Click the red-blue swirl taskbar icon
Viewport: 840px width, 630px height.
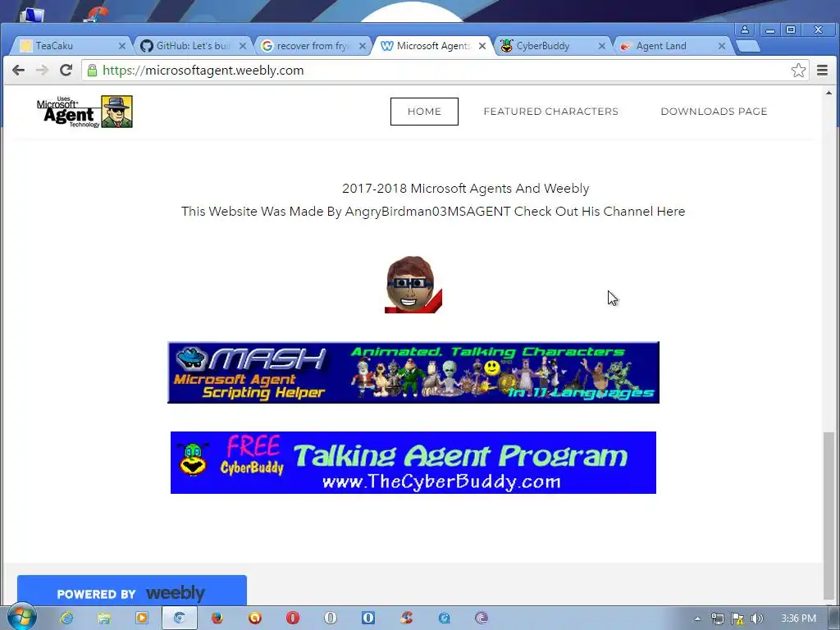[x=406, y=618]
